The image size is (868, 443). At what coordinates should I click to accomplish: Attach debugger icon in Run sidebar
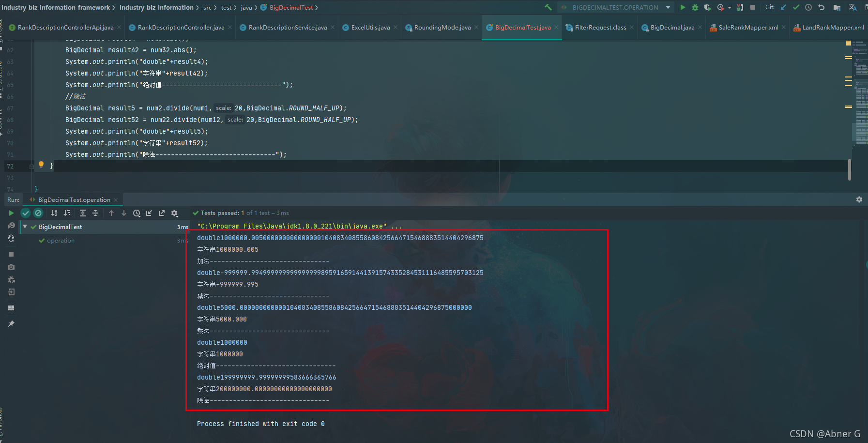[11, 279]
